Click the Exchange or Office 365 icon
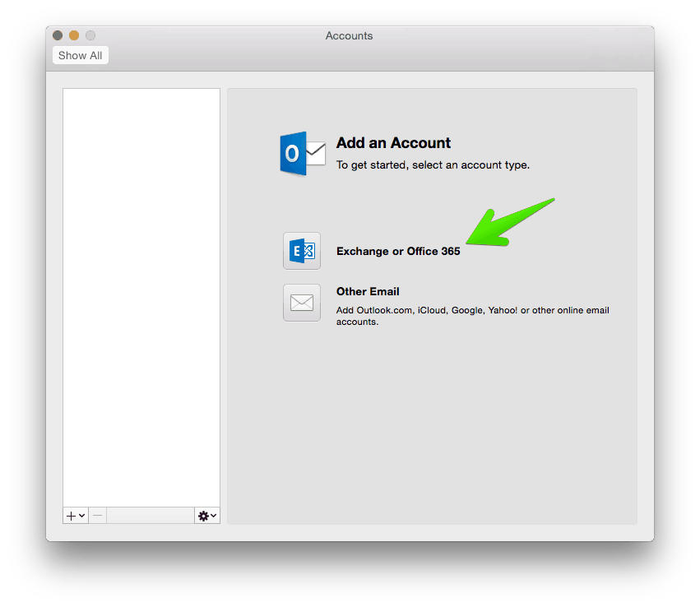The width and height of the screenshot is (700, 607). tap(302, 251)
